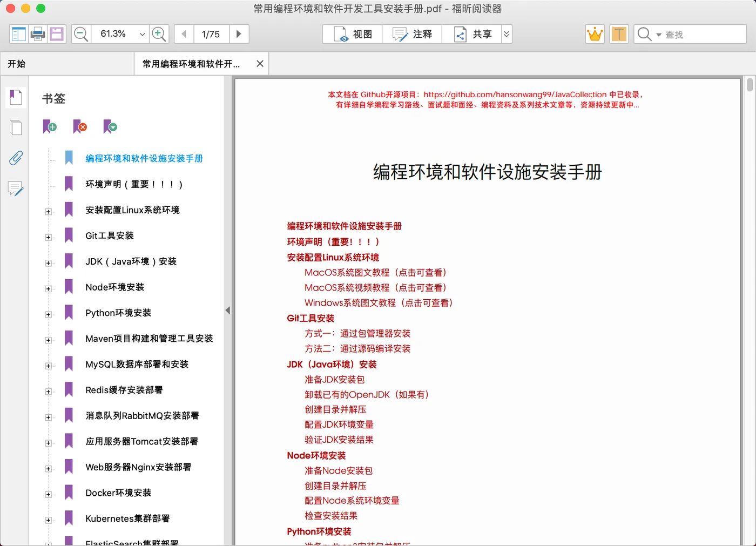Zoom out with the minus magnifier

(x=81, y=34)
